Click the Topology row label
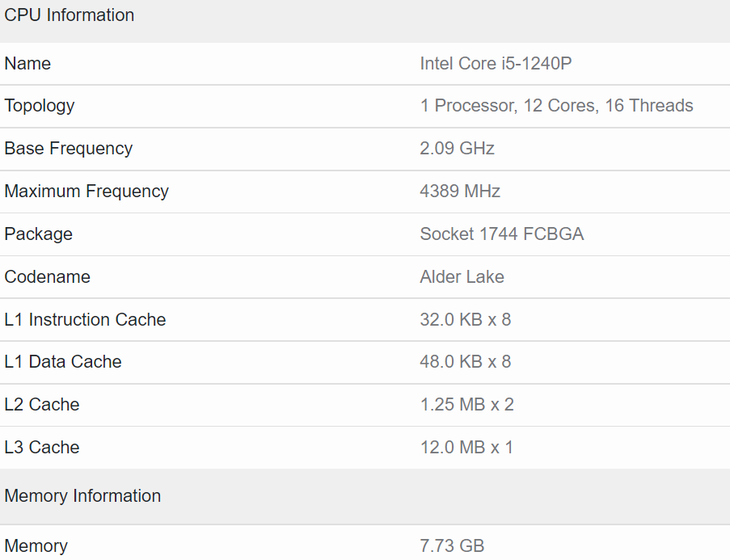Image resolution: width=730 pixels, height=560 pixels. tap(39, 106)
